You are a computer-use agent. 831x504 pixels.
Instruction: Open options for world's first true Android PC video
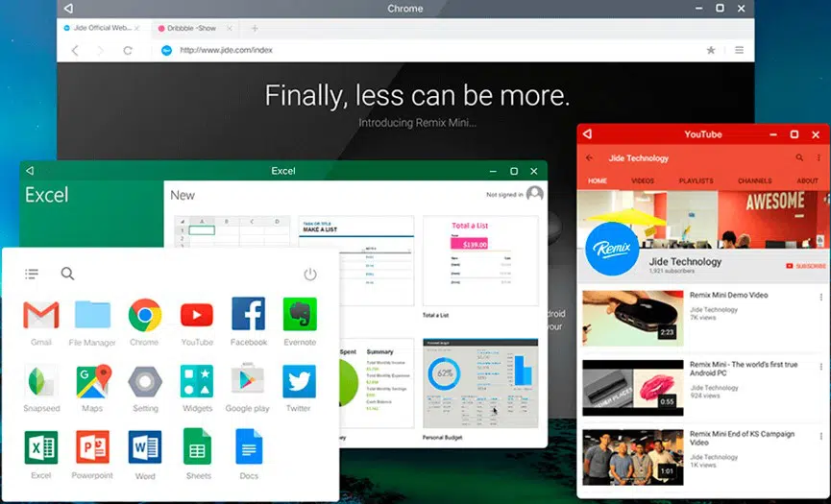(x=821, y=367)
